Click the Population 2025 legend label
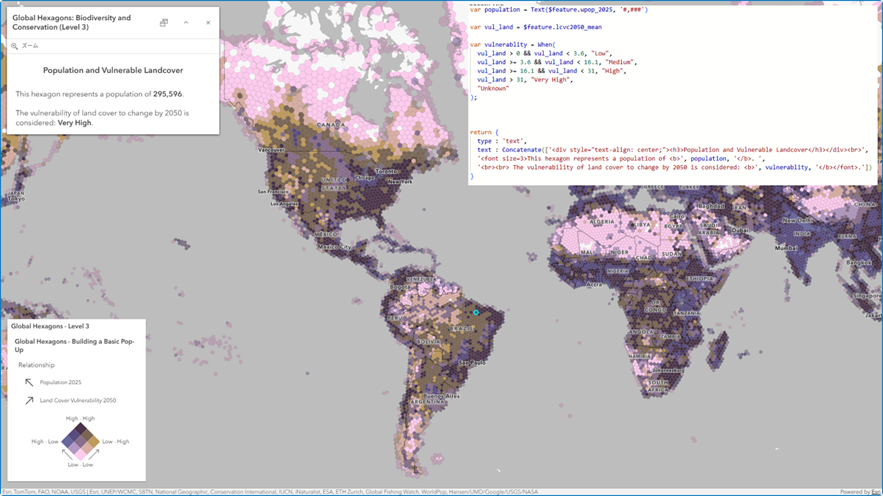Image resolution: width=883 pixels, height=496 pixels. click(60, 382)
